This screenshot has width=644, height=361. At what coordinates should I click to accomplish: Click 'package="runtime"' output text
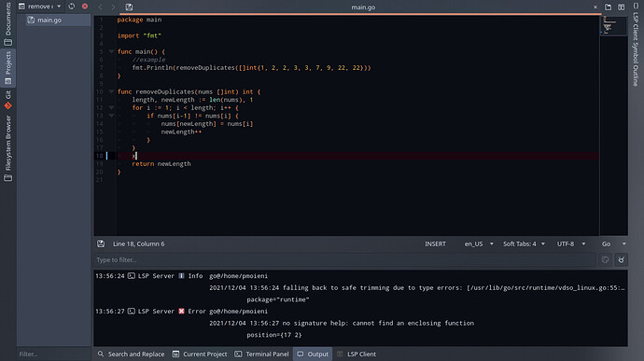point(278,299)
